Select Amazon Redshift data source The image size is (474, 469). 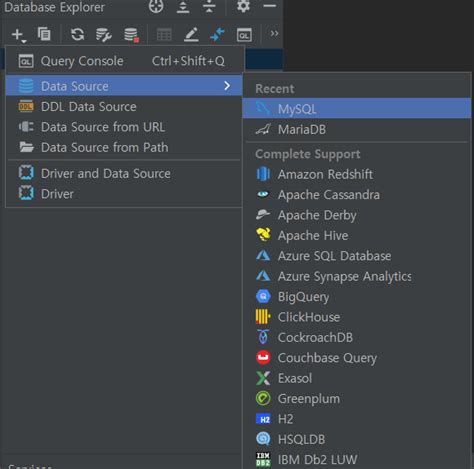pyautogui.click(x=357, y=174)
